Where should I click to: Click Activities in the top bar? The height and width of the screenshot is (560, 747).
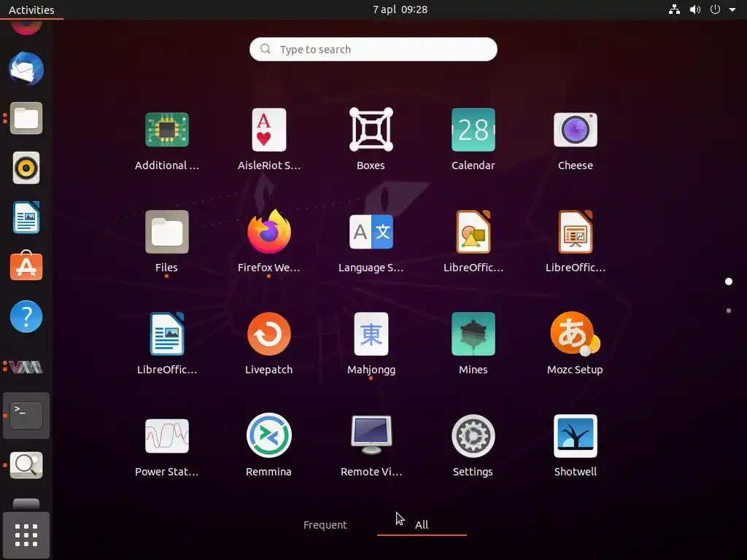click(31, 9)
